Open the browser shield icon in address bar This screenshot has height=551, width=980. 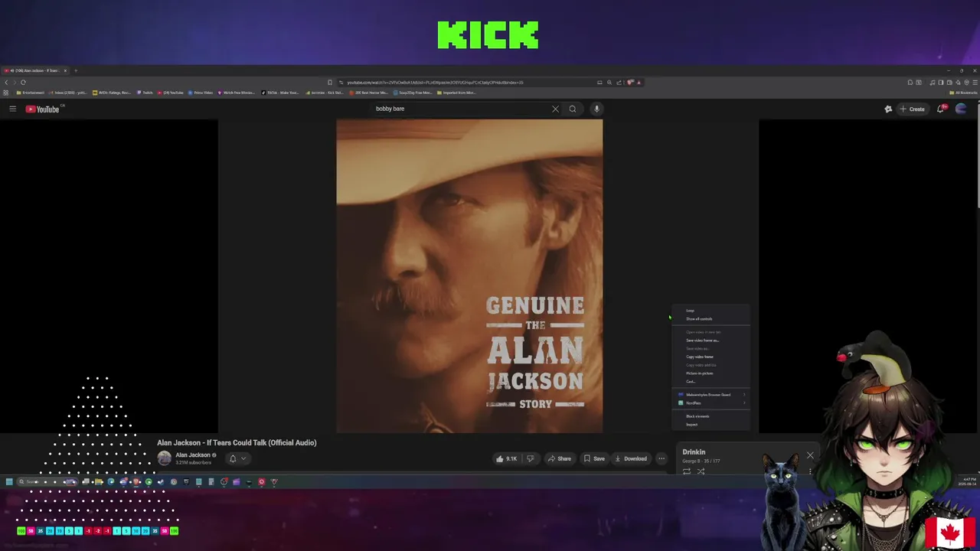tap(629, 82)
